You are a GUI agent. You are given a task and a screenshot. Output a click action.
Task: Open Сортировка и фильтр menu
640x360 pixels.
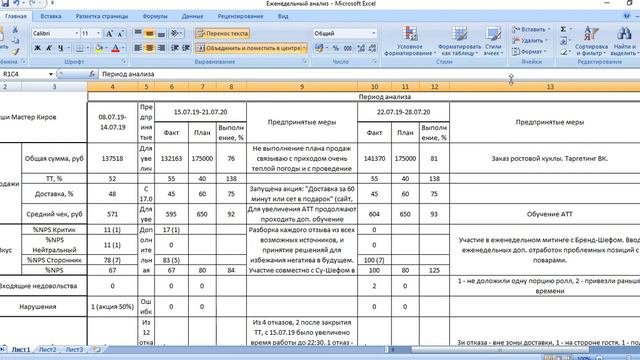pos(591,41)
